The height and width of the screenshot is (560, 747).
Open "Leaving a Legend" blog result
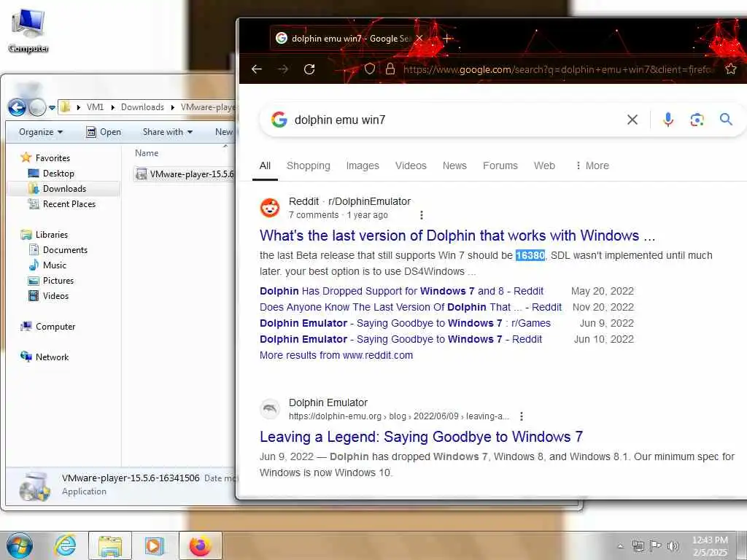click(421, 437)
